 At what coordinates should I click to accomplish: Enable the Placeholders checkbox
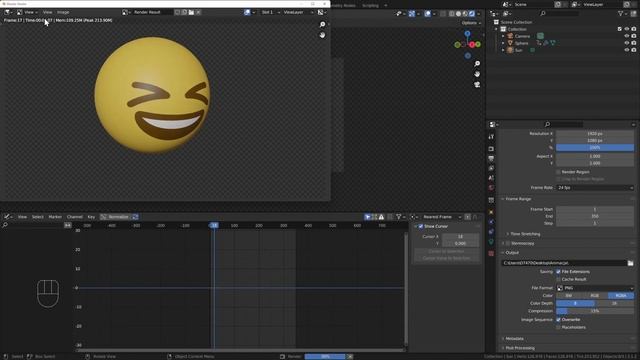pyautogui.click(x=558, y=327)
